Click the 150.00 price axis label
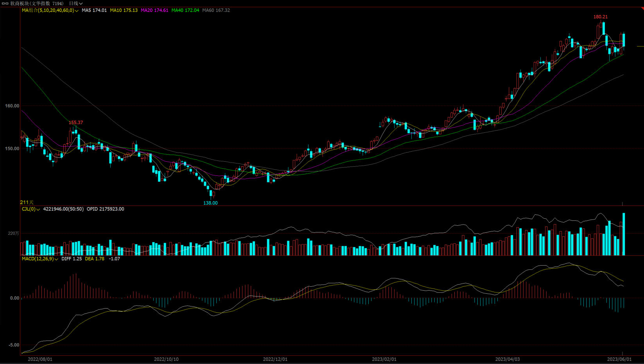The image size is (644, 364). coord(12,148)
